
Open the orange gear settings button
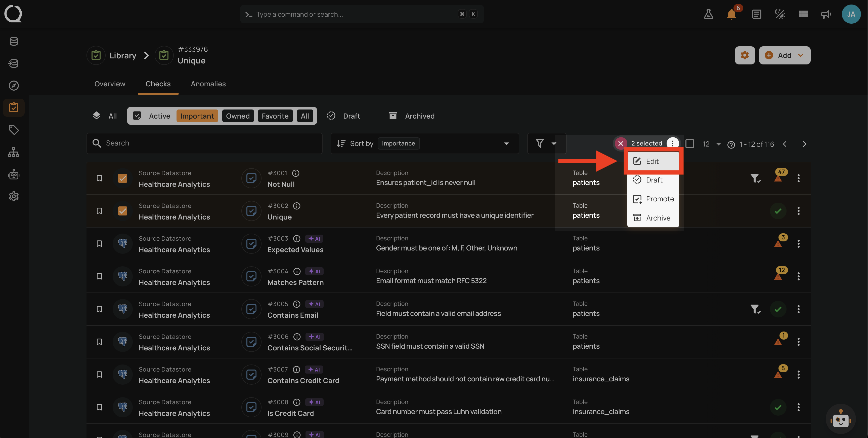745,55
